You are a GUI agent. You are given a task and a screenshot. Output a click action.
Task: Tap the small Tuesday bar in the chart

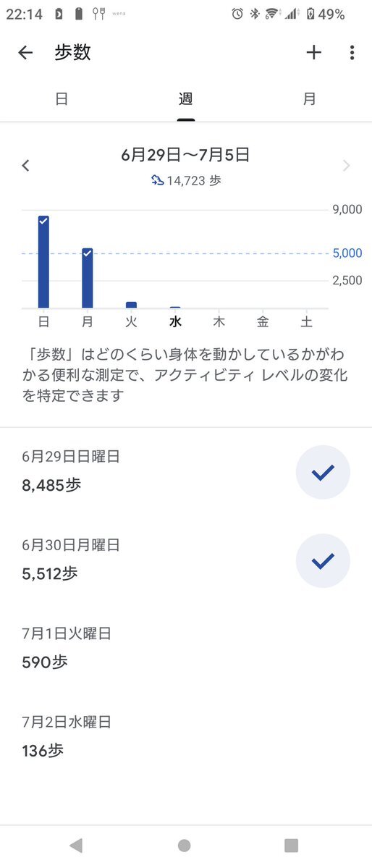click(x=131, y=305)
